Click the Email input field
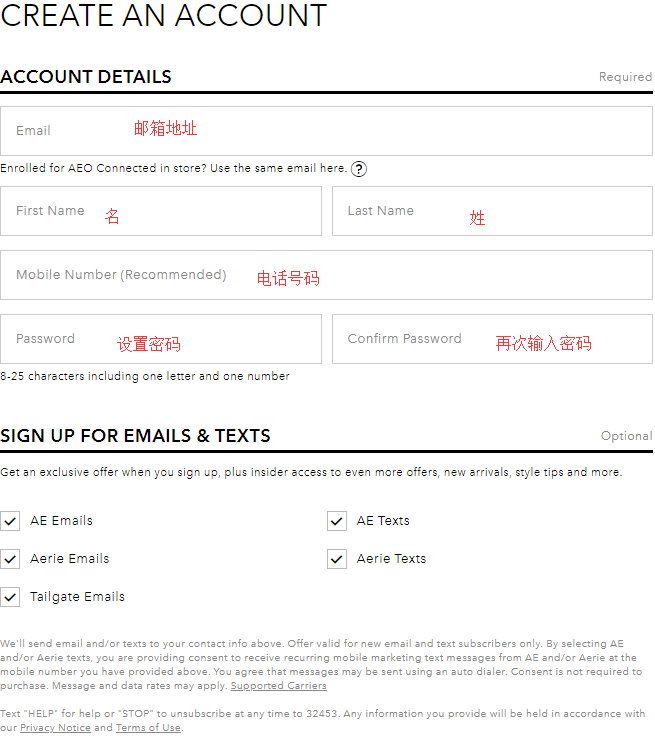The height and width of the screenshot is (745, 655). pyautogui.click(x=326, y=131)
